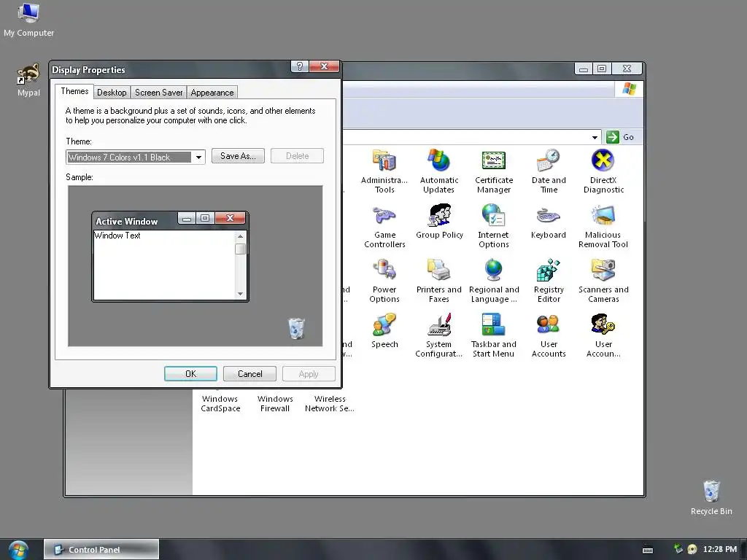The height and width of the screenshot is (560, 747).
Task: Open Scanners and Cameras icon
Action: coord(603,281)
